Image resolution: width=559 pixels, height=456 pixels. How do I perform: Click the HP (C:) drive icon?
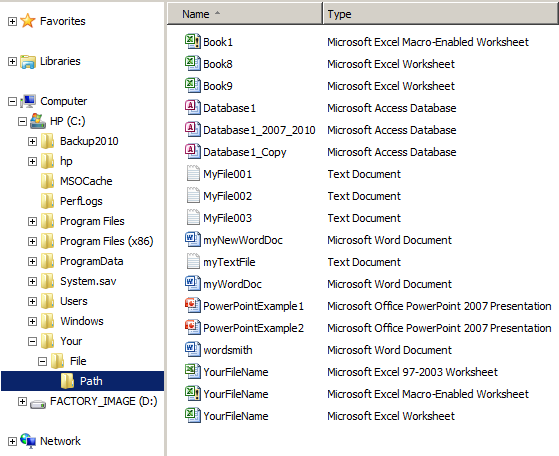38,121
